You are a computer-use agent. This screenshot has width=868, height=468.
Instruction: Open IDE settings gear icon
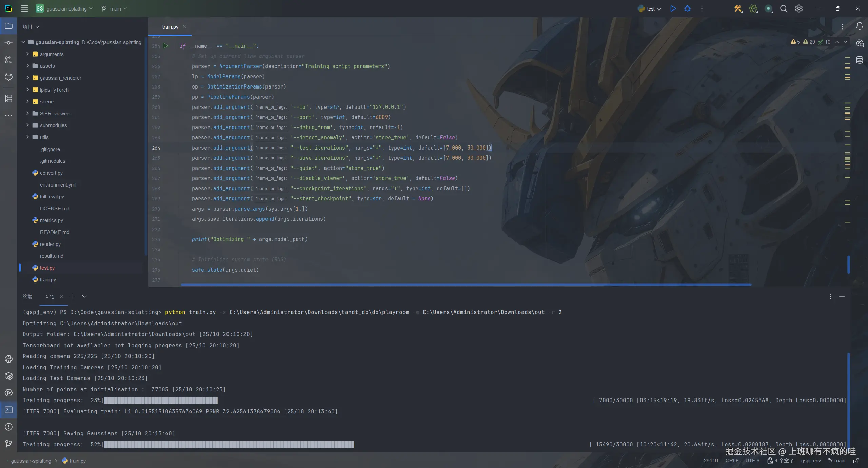point(799,9)
